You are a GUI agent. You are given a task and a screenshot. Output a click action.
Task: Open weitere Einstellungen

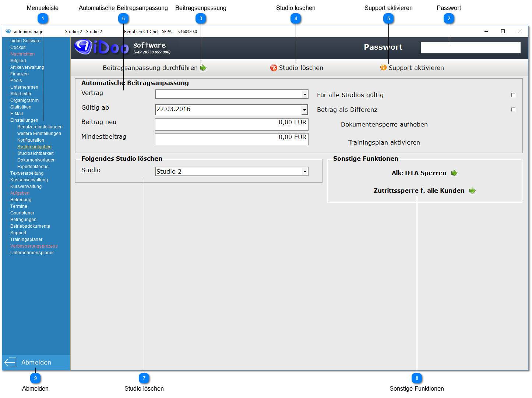[39, 134]
